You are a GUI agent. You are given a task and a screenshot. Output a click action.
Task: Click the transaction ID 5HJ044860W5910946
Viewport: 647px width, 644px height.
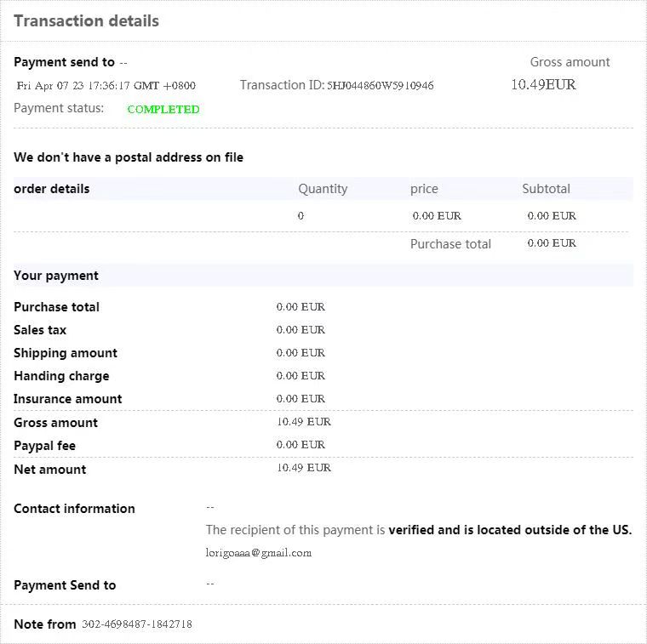tap(380, 85)
